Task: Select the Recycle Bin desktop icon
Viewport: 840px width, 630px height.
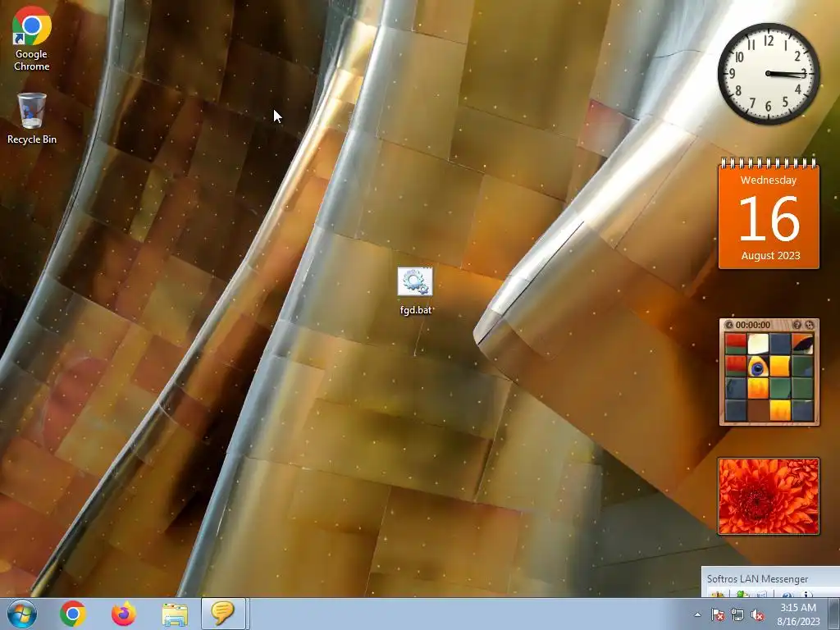Action: point(32,118)
